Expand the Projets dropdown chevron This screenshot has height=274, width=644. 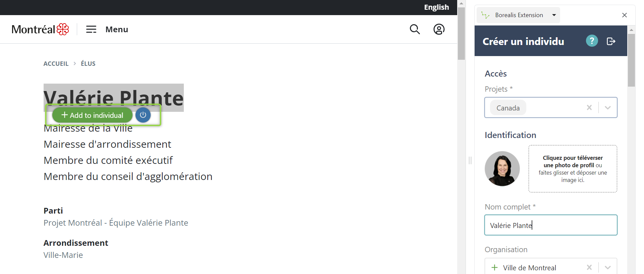click(608, 107)
